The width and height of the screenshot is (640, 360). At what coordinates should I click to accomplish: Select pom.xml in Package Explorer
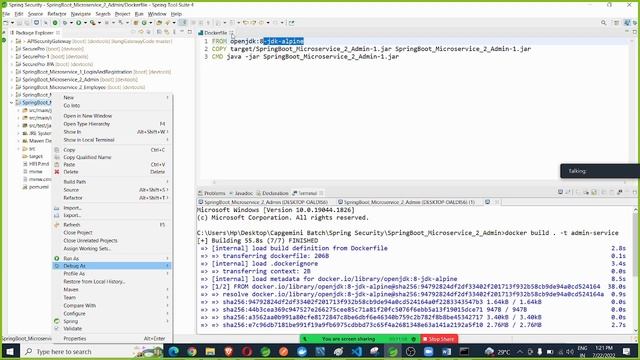pos(36,187)
